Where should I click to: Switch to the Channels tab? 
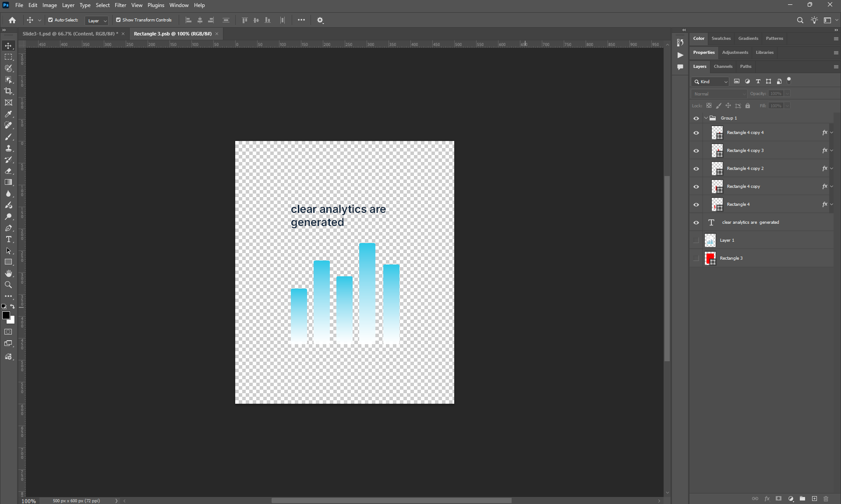click(723, 67)
